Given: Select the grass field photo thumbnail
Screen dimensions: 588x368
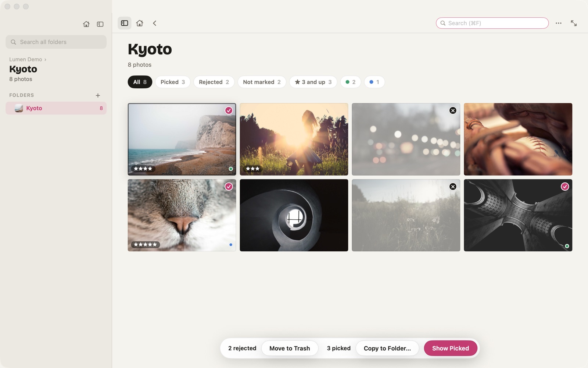Looking at the screenshot, I should (x=406, y=215).
